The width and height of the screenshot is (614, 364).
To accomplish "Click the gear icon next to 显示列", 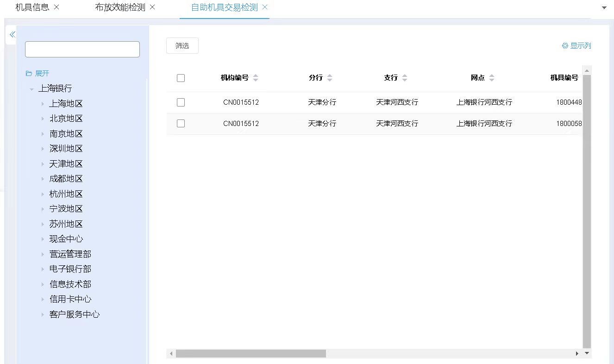I will 565,45.
